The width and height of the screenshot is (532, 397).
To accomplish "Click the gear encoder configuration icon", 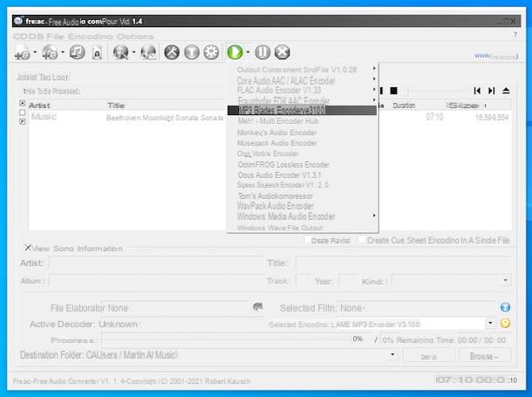I will (211, 52).
